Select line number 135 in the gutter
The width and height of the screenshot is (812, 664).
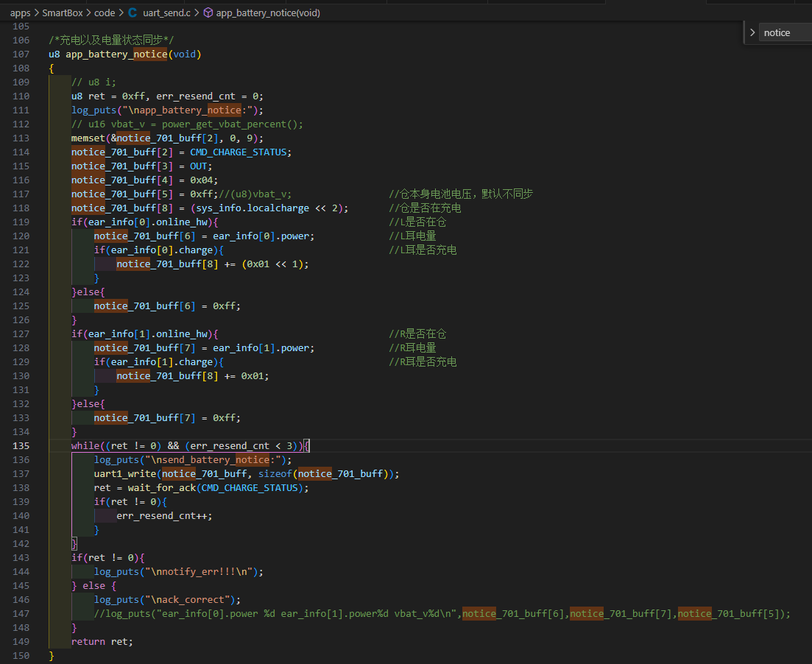(21, 445)
